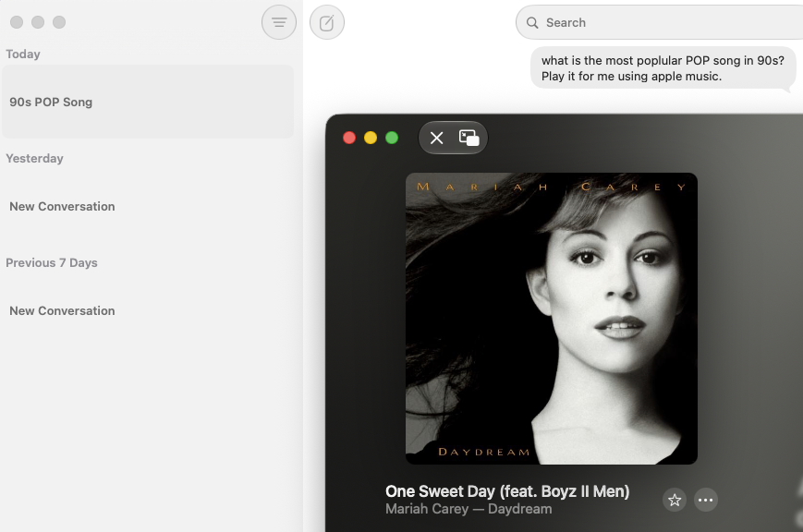
Task: Close the Music window with red button
Action: (x=349, y=138)
